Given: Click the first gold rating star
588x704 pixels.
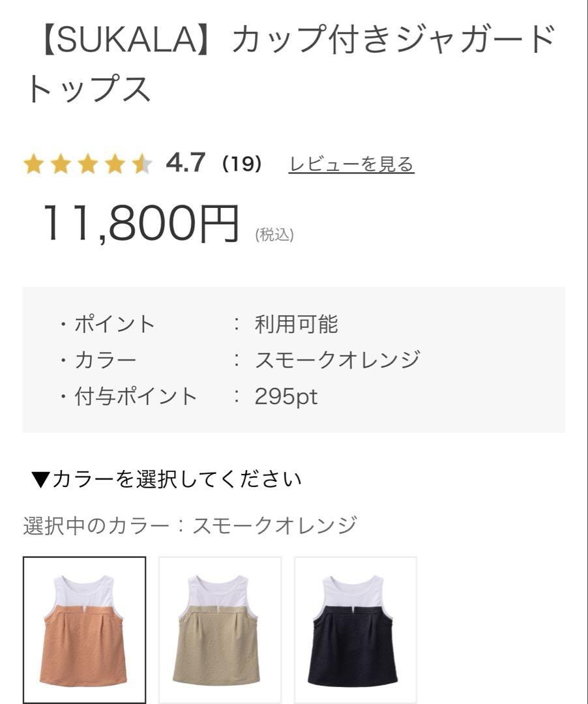Looking at the screenshot, I should (34, 164).
